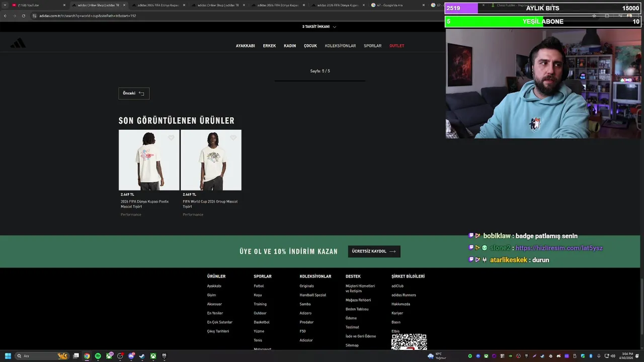The width and height of the screenshot is (644, 362).
Task: Open Windows Security tray icon
Action: pyautogui.click(x=583, y=356)
